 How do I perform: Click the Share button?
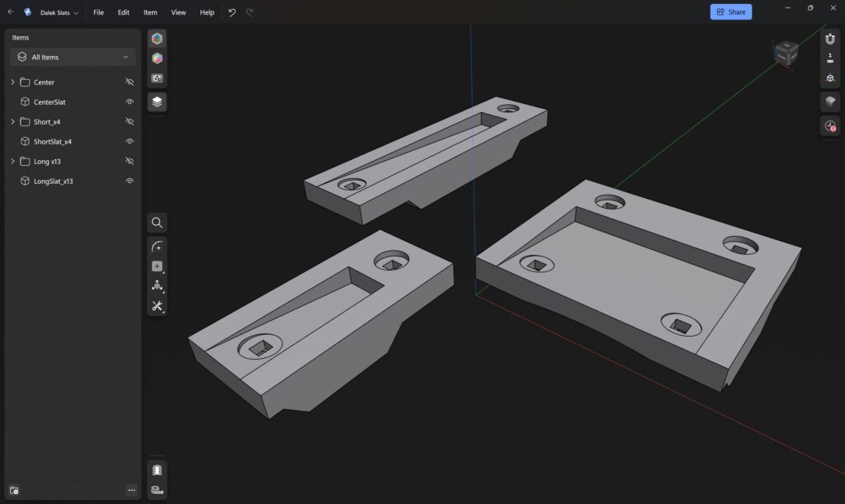(730, 12)
